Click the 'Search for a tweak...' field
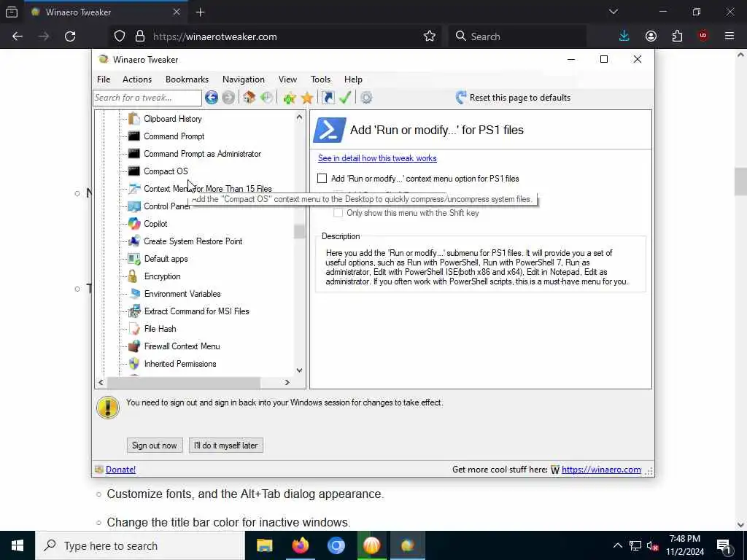 (147, 98)
